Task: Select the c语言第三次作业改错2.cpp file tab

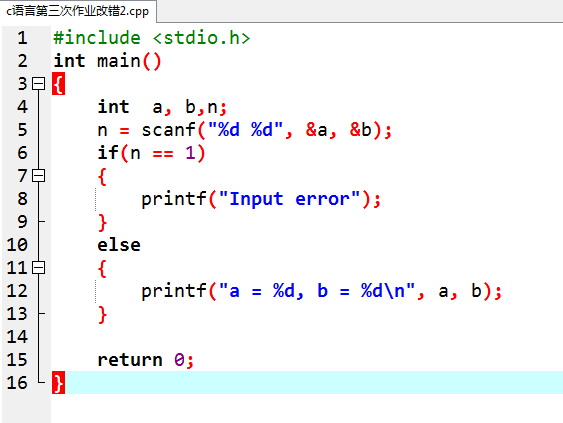Action: [78, 11]
